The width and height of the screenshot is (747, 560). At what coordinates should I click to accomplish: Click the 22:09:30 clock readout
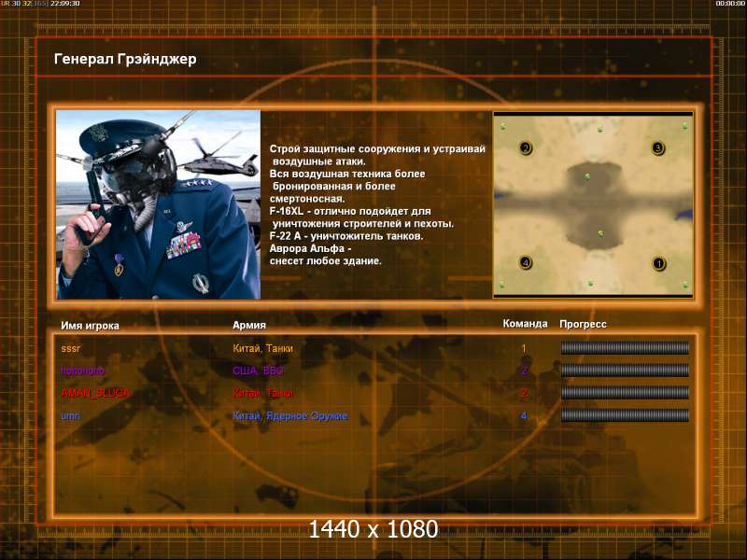click(65, 4)
